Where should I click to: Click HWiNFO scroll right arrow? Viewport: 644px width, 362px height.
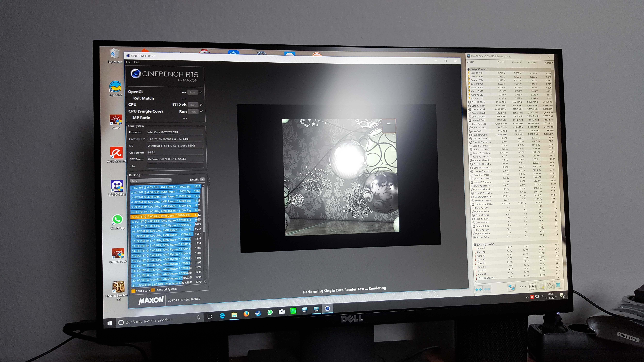558,277
